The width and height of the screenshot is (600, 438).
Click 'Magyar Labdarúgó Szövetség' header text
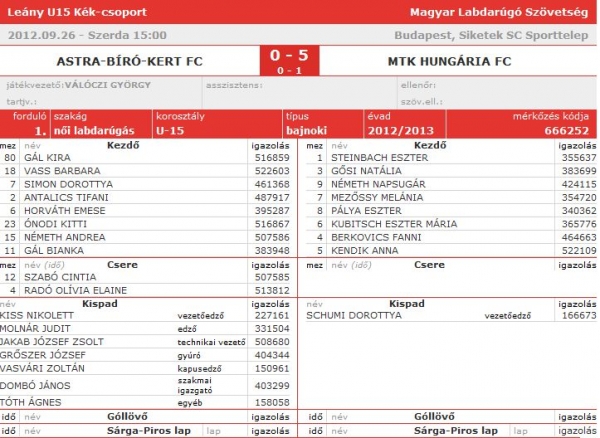499,12
